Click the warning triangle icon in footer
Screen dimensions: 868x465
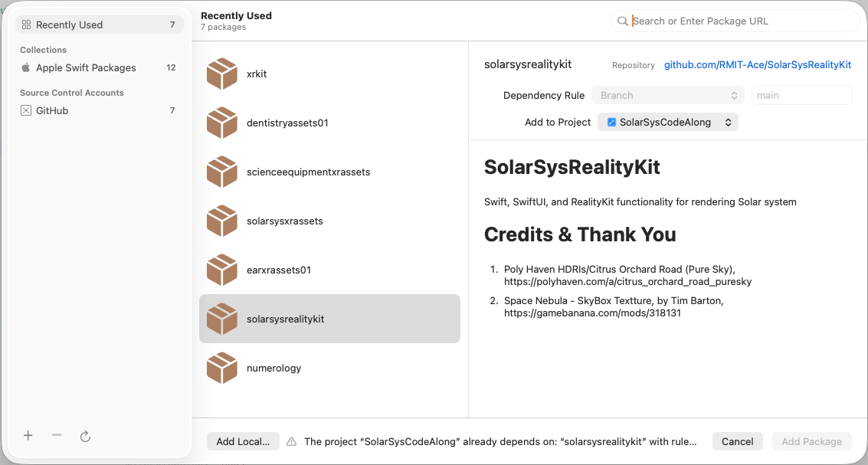292,442
